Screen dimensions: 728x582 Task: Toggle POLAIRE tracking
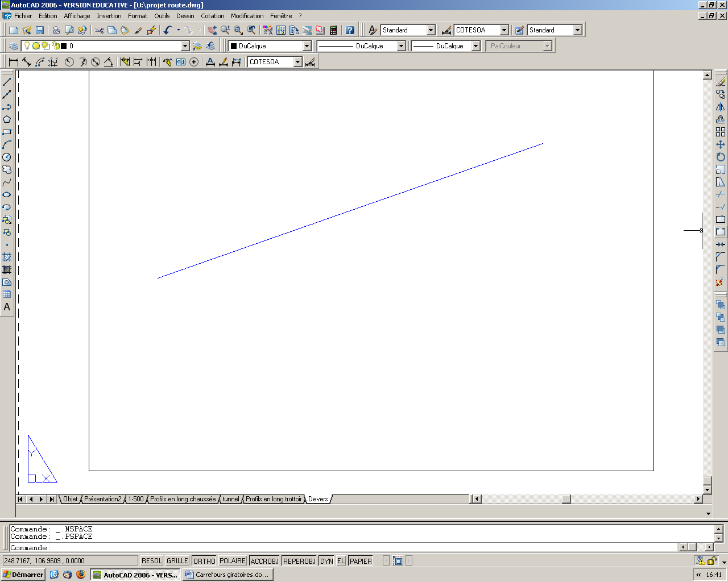233,561
